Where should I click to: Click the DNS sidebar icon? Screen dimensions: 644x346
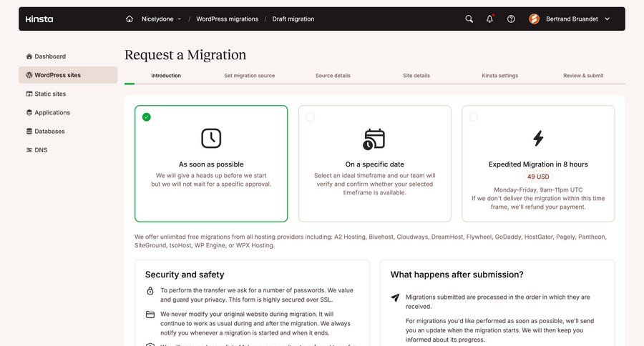(x=29, y=150)
